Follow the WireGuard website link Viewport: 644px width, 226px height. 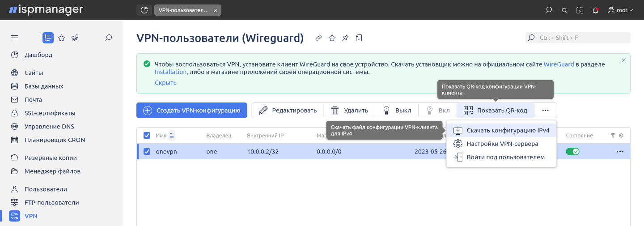tap(559, 64)
